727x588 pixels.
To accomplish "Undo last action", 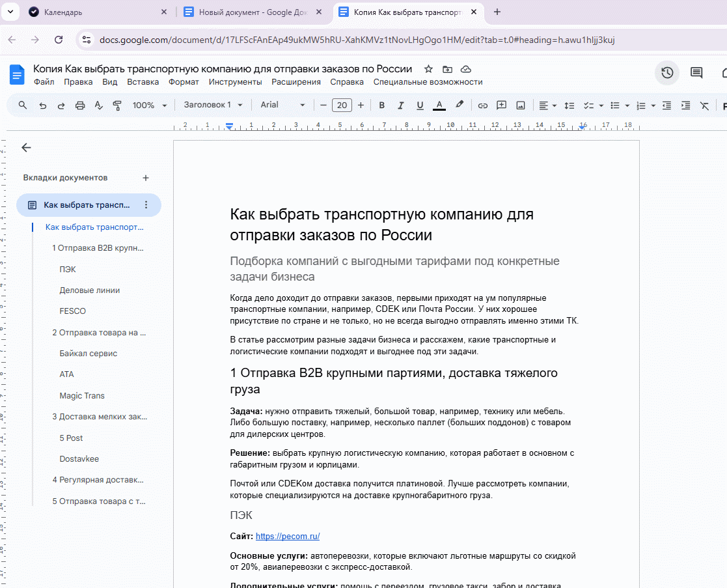I will click(x=43, y=105).
